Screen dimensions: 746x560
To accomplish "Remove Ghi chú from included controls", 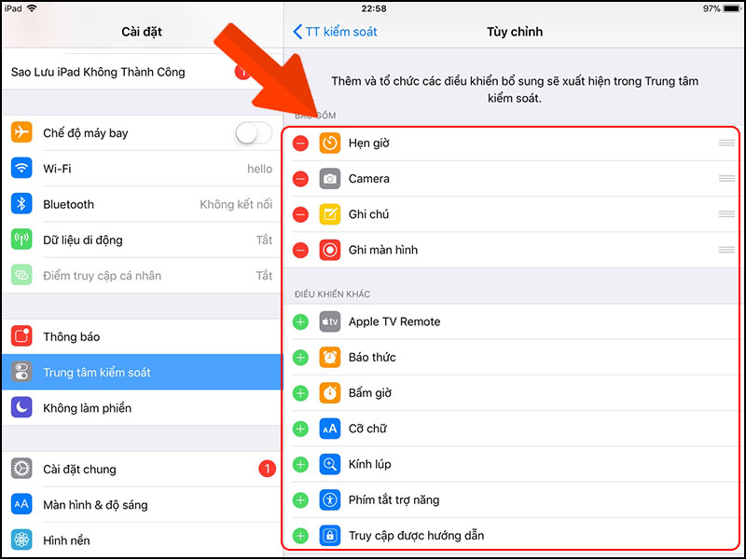I will [x=300, y=214].
